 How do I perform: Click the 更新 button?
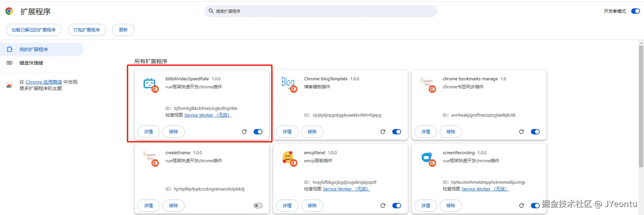123,30
